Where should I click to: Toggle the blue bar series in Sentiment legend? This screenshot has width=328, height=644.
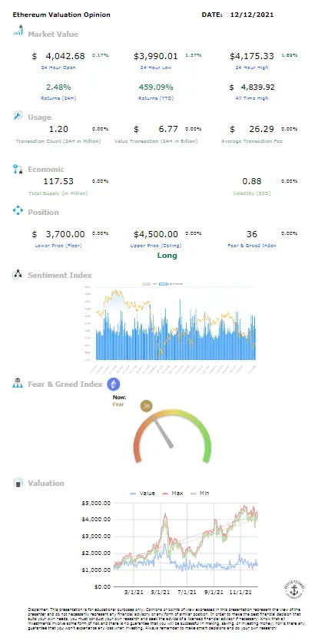pos(173,284)
